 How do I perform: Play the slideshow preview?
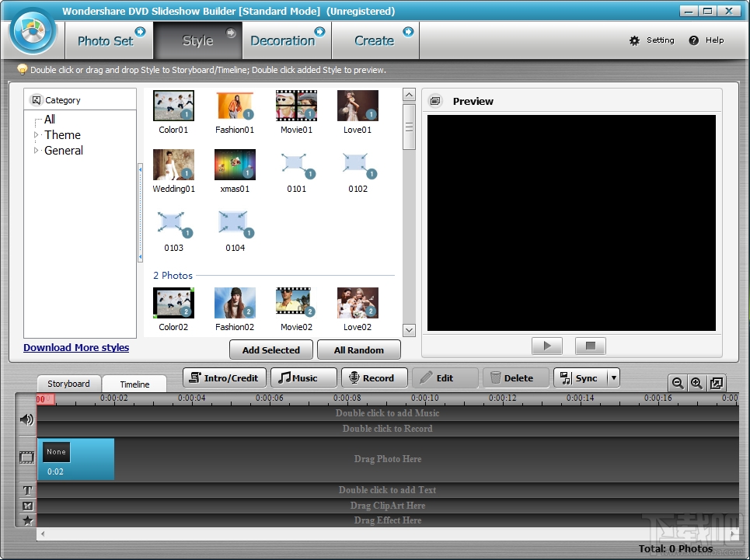point(547,346)
